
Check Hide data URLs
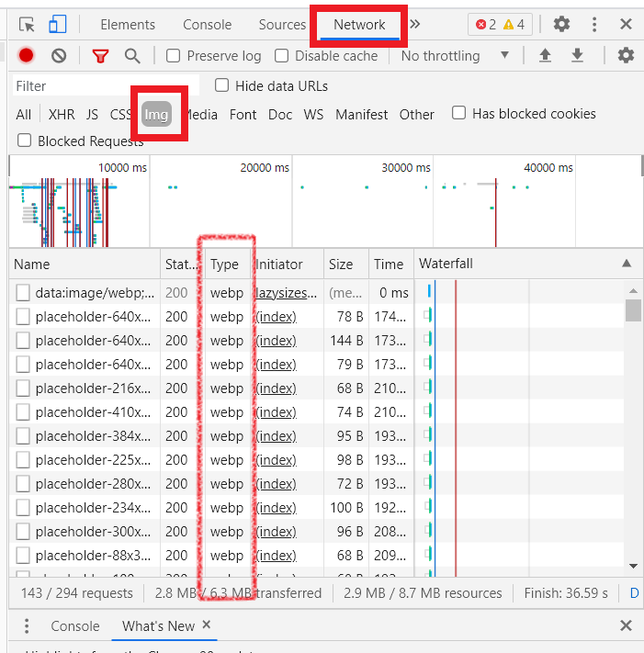pyautogui.click(x=221, y=85)
